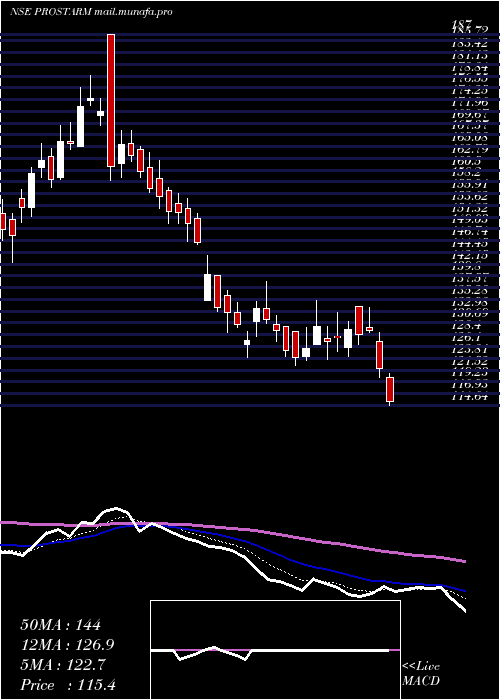Click the 12MA : 126.9 readout

(66, 645)
